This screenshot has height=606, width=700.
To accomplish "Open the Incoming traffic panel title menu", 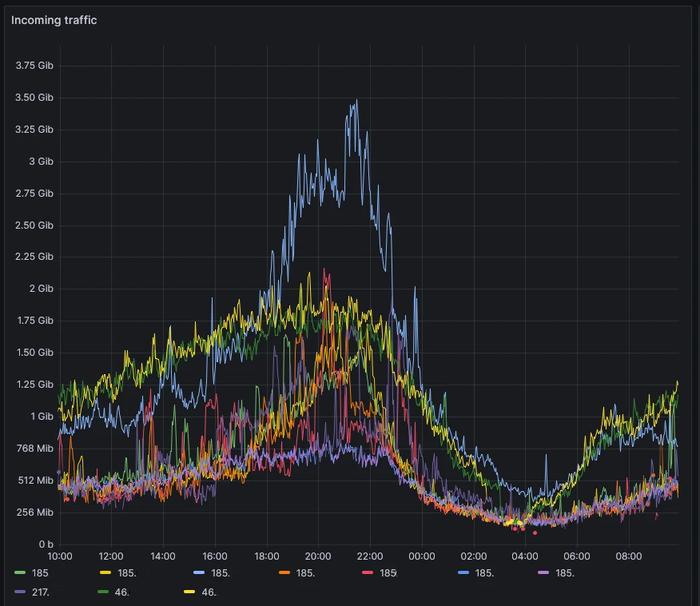I will point(54,20).
